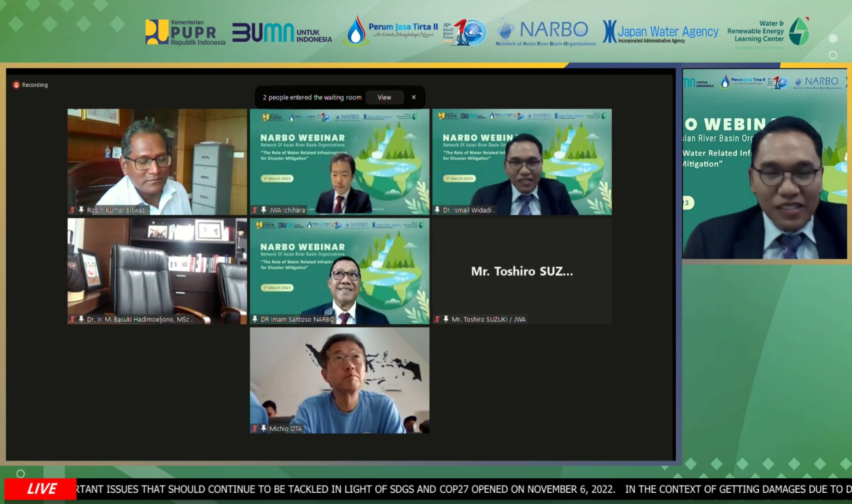Click the NARBO logo in header banner
Image resolution: width=852 pixels, height=504 pixels.
pos(545,32)
